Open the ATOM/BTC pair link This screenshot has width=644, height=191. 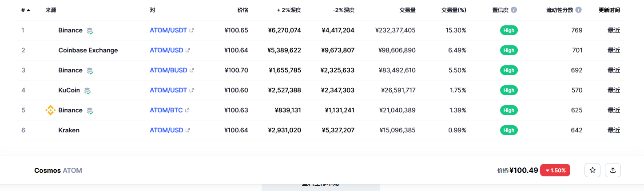[166, 110]
